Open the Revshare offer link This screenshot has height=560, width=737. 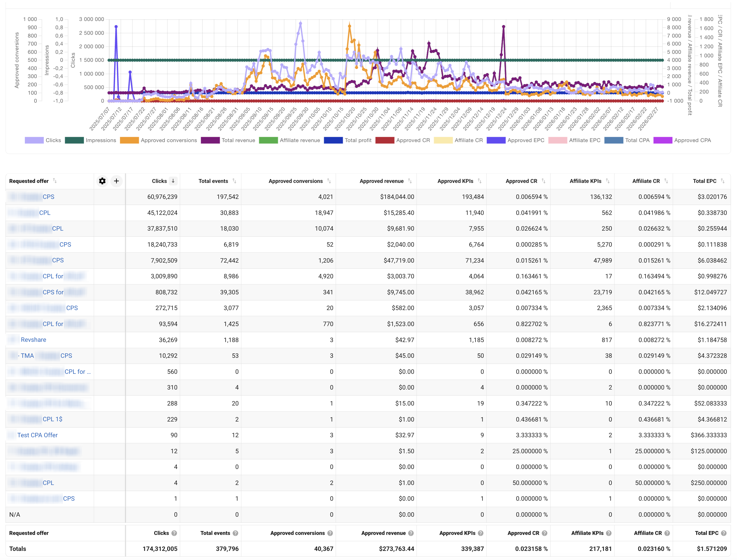click(33, 339)
